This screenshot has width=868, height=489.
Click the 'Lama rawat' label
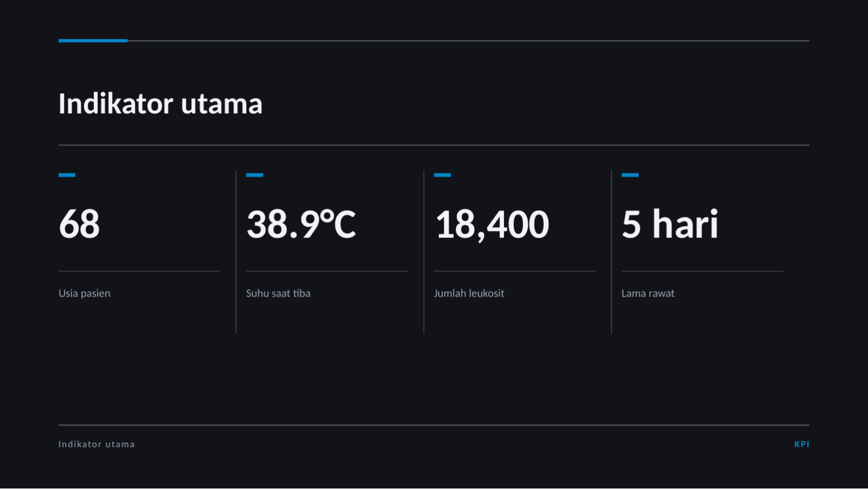point(647,293)
